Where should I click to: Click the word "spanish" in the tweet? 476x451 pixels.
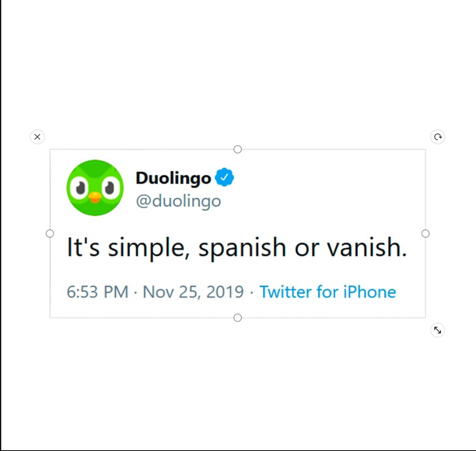point(242,249)
